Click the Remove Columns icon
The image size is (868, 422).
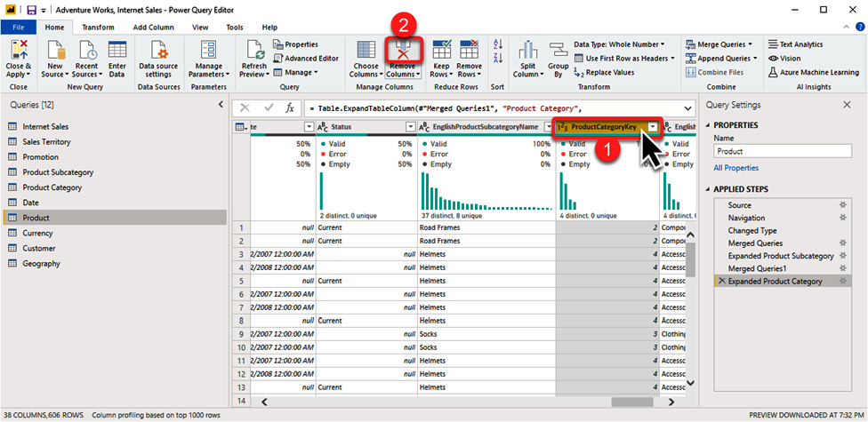coord(403,51)
